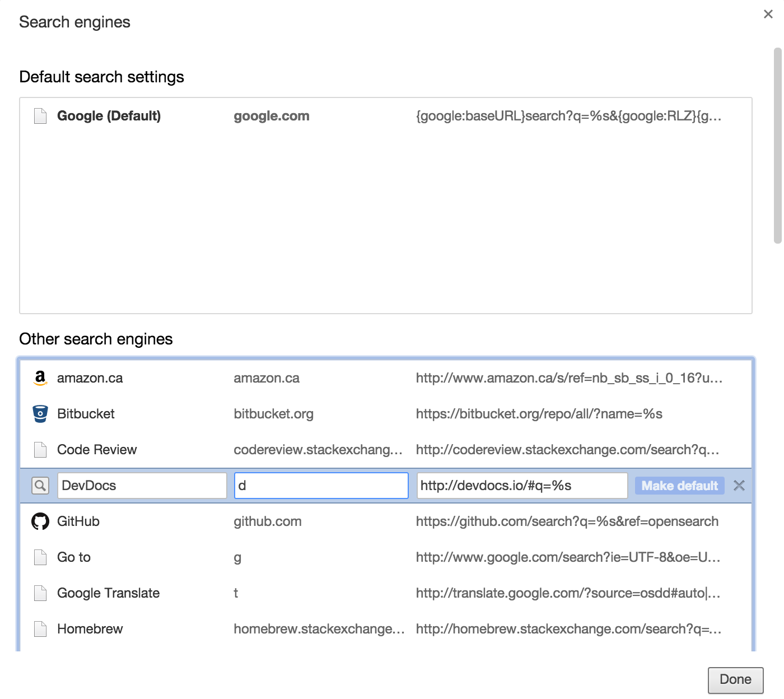Close the Search engines dialog
This screenshot has width=784, height=699.
768,14
